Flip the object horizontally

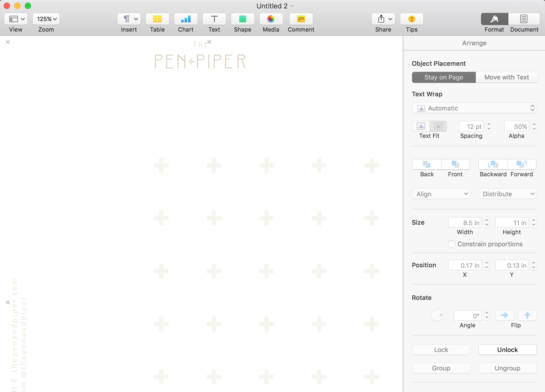point(504,315)
